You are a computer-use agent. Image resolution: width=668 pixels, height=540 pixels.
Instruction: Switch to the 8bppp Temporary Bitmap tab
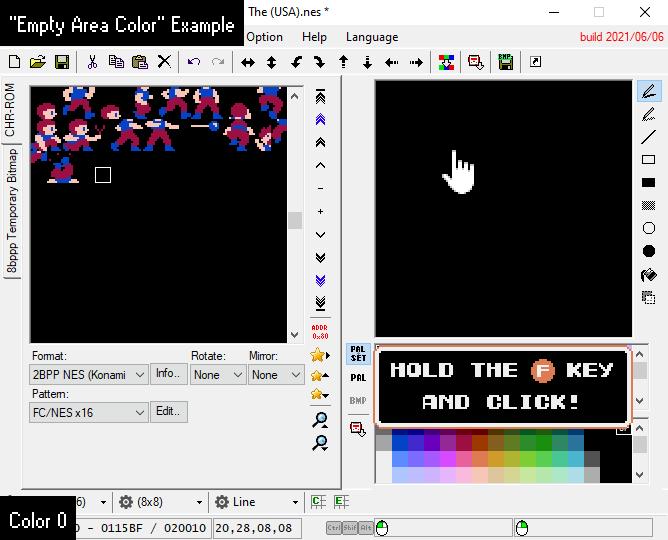click(12, 211)
